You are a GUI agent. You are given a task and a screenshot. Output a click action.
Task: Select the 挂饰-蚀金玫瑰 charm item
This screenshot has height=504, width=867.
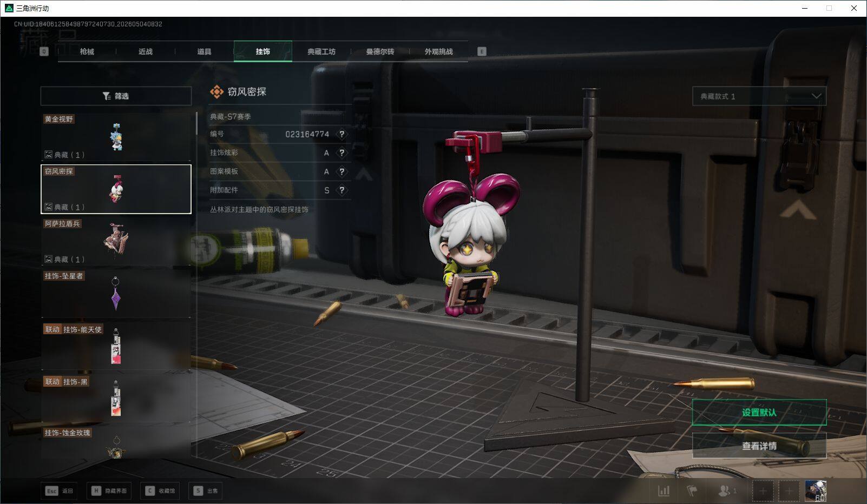[x=116, y=442]
